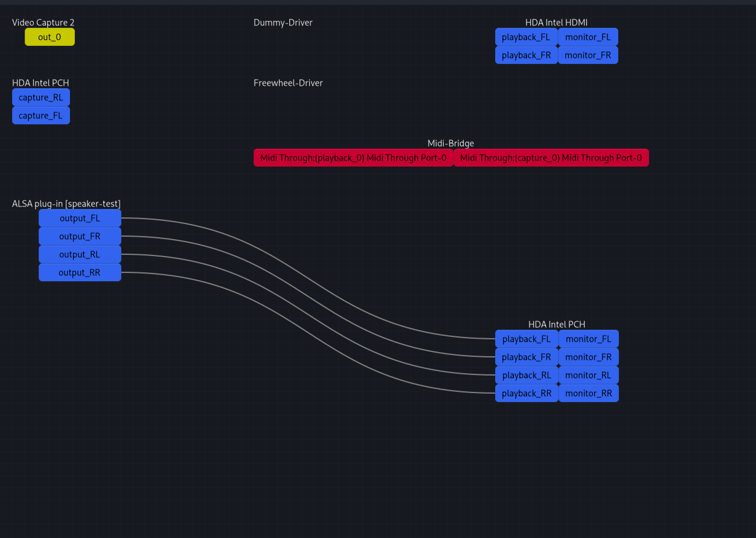The height and width of the screenshot is (538, 756).
Task: Click the lower HDA Intel PCH node title
Action: 556,324
